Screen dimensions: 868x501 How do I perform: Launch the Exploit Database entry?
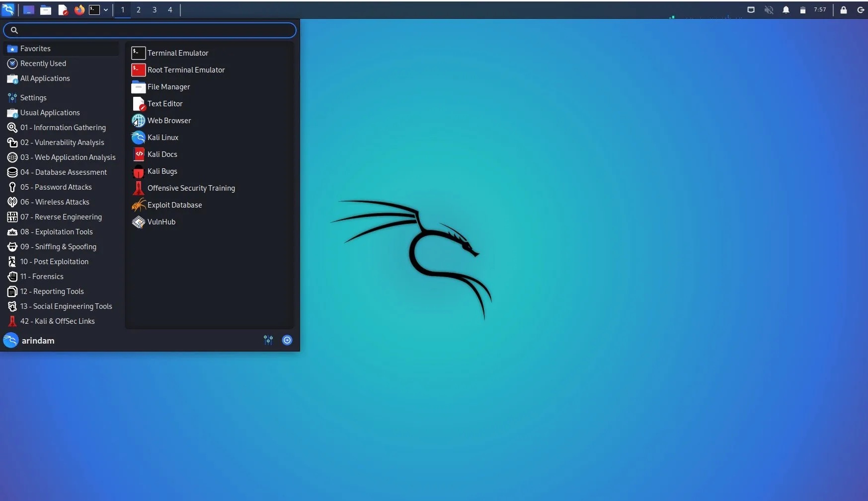174,205
